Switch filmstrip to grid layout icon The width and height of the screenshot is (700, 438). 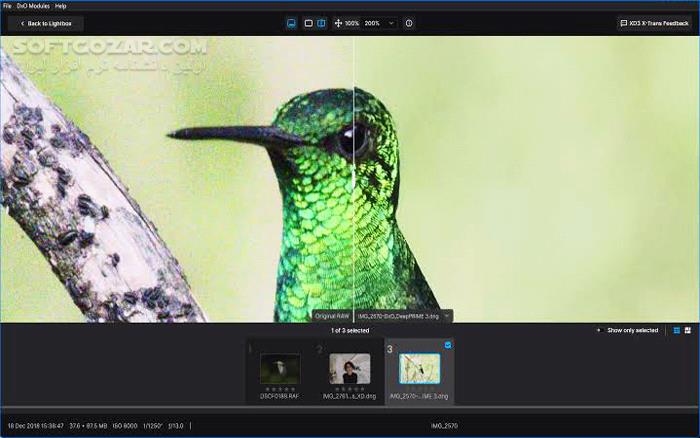(688, 330)
